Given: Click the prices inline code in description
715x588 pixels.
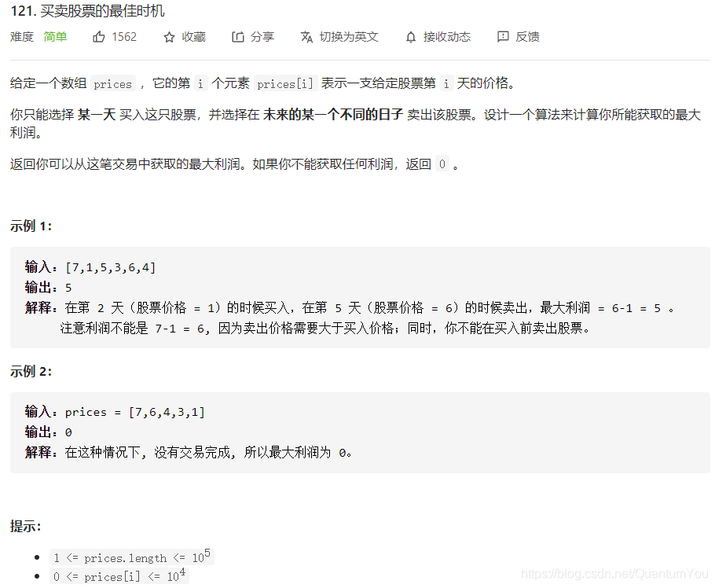Looking at the screenshot, I should [112, 83].
